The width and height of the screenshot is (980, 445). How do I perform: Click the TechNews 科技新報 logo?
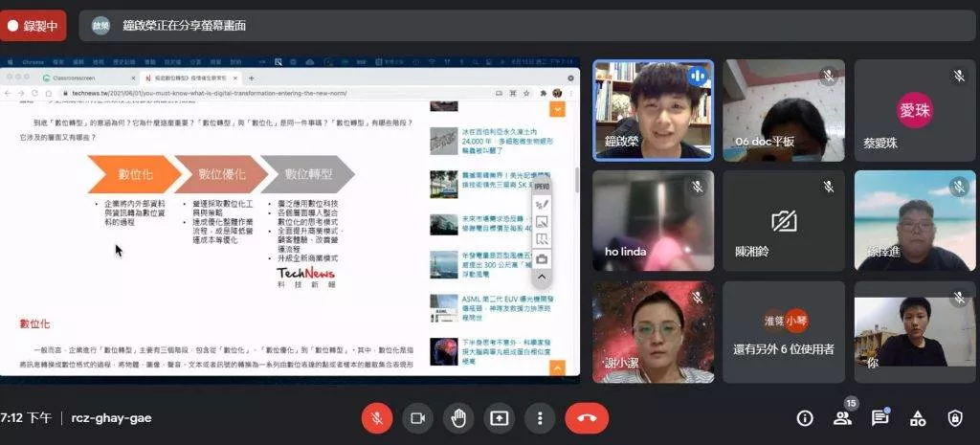(306, 277)
